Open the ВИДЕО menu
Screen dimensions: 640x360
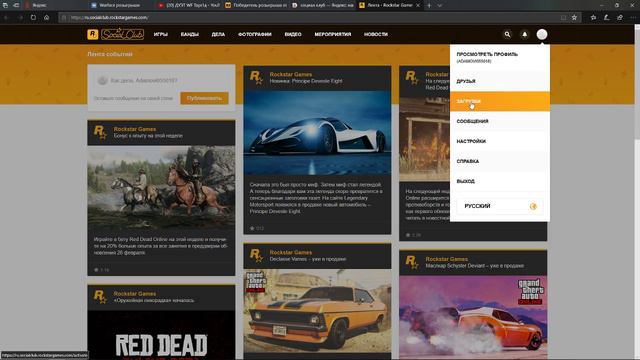tap(293, 34)
